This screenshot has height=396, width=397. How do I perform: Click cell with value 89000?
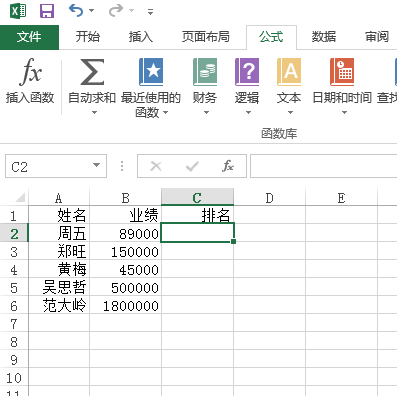[x=125, y=233]
